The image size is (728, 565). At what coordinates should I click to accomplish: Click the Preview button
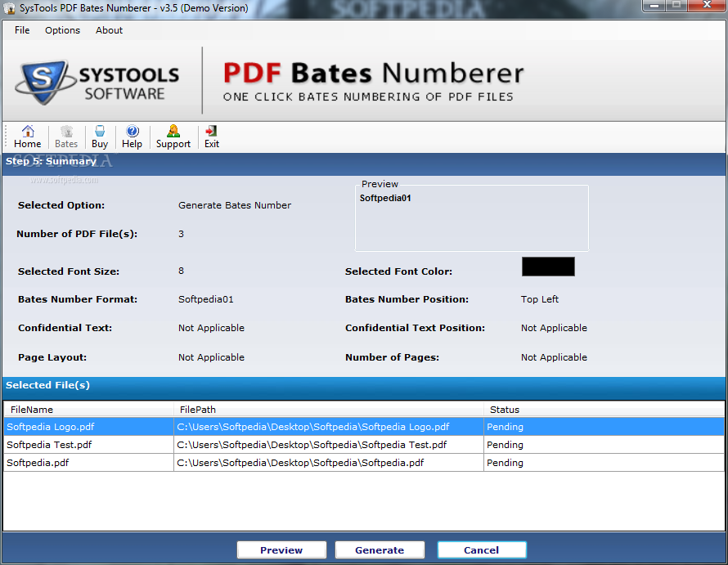[281, 550]
